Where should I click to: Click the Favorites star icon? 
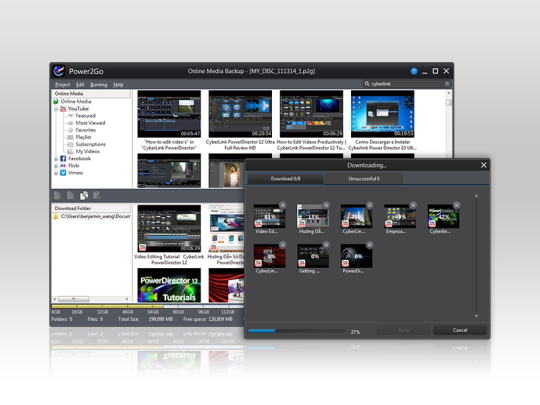[x=71, y=130]
